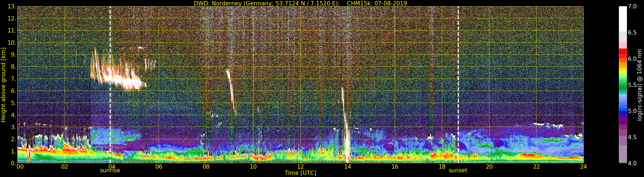Click the colorbar '5.0' tick value
The image size is (644, 177).
click(632, 111)
